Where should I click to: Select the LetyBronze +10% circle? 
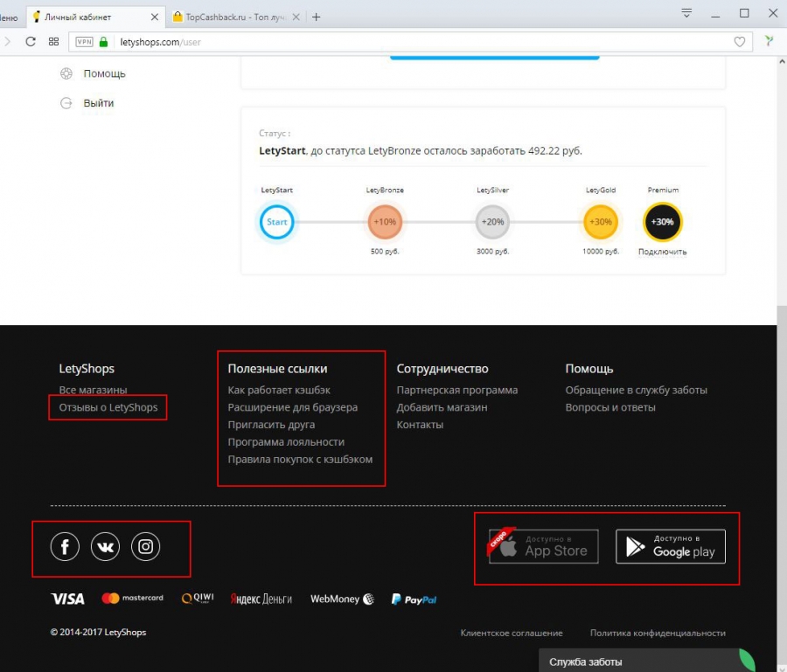point(385,222)
